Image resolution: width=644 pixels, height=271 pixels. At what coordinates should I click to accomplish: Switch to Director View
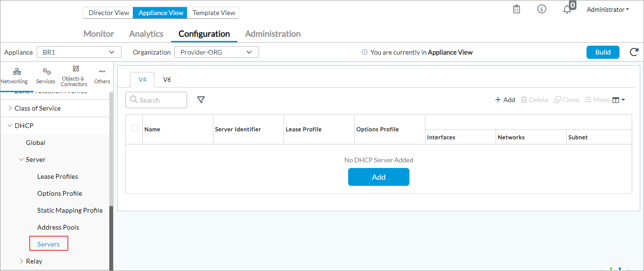[x=108, y=13]
